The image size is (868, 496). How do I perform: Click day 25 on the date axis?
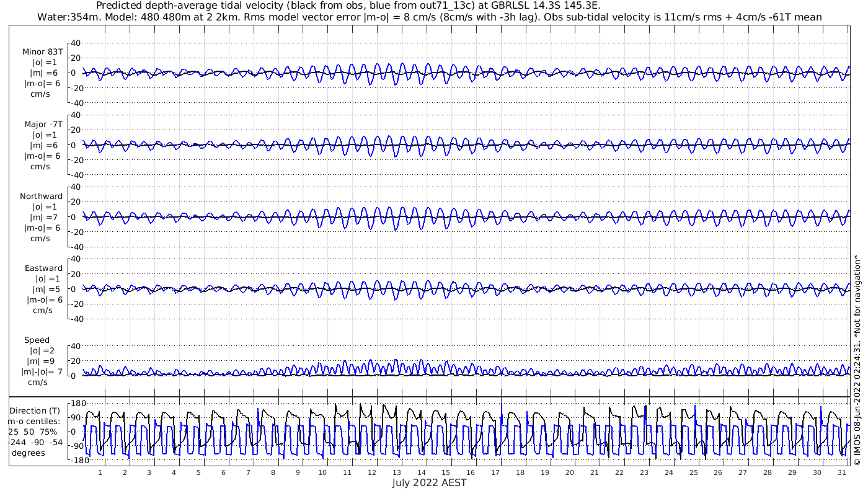(x=693, y=472)
